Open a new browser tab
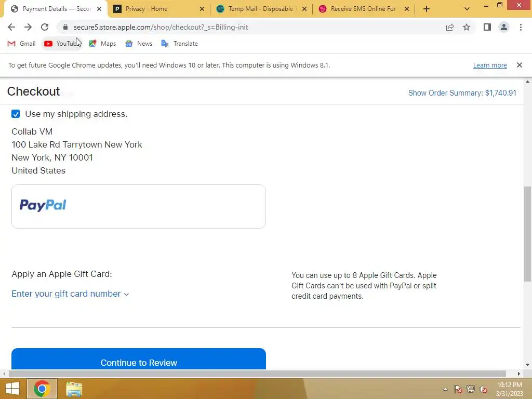This screenshot has height=399, width=532. coord(427,9)
